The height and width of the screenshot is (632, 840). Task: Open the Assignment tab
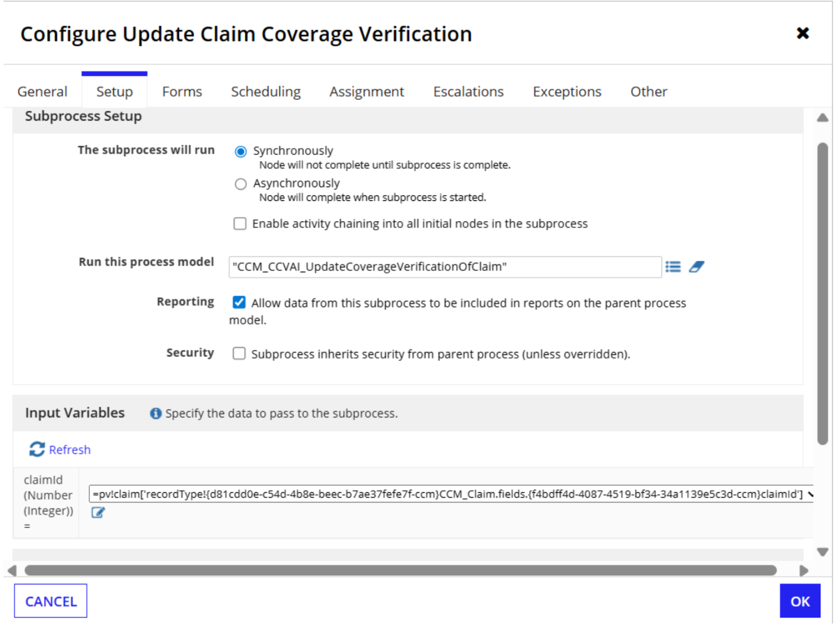coord(367,92)
